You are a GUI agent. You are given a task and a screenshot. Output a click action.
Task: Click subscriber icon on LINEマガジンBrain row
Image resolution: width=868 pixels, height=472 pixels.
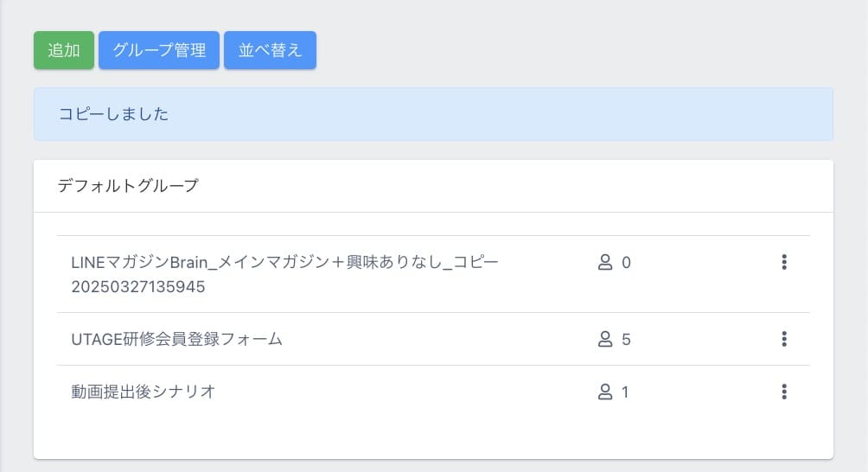[605, 262]
